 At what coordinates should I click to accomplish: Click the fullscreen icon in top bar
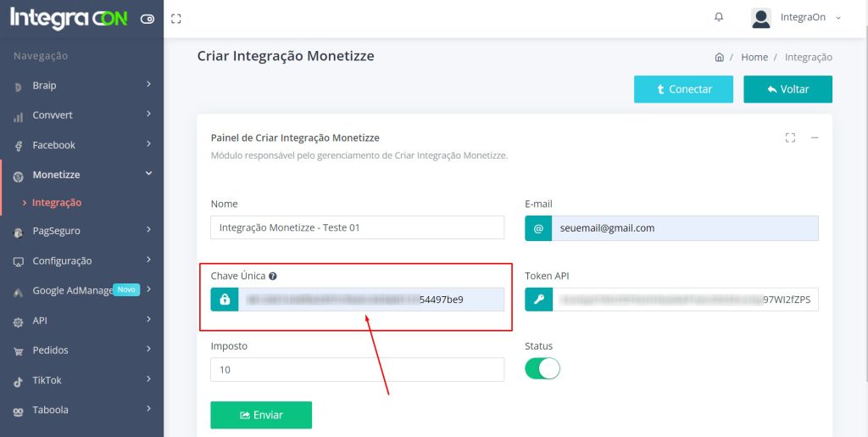175,18
